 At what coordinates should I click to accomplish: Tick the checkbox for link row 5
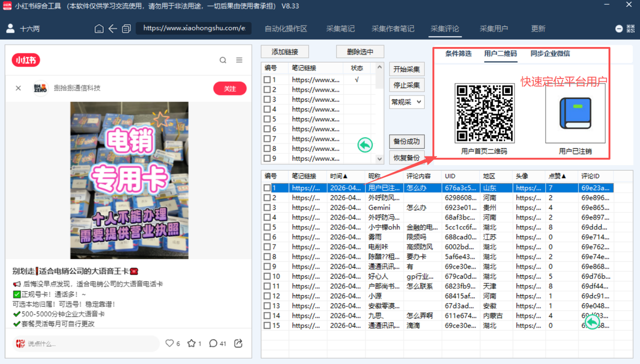click(x=267, y=119)
